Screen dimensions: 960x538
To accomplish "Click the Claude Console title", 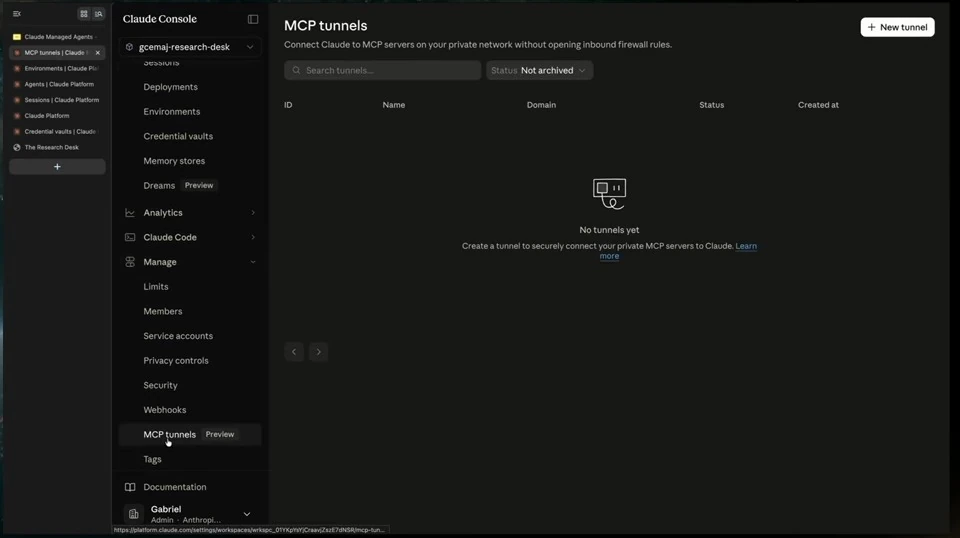I will (159, 19).
